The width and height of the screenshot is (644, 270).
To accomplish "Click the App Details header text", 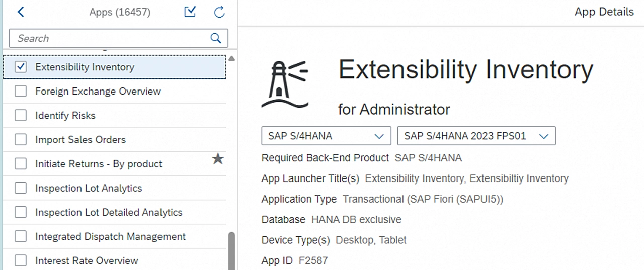I will pos(604,12).
